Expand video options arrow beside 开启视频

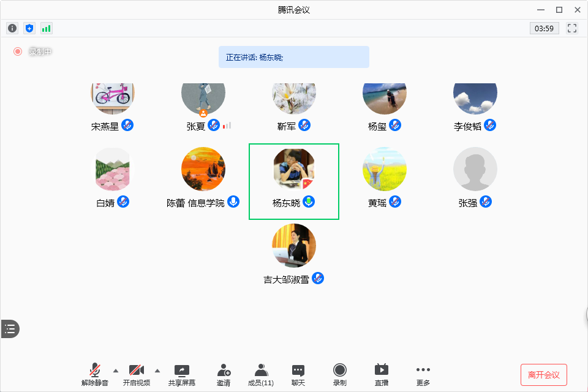pyautogui.click(x=157, y=370)
